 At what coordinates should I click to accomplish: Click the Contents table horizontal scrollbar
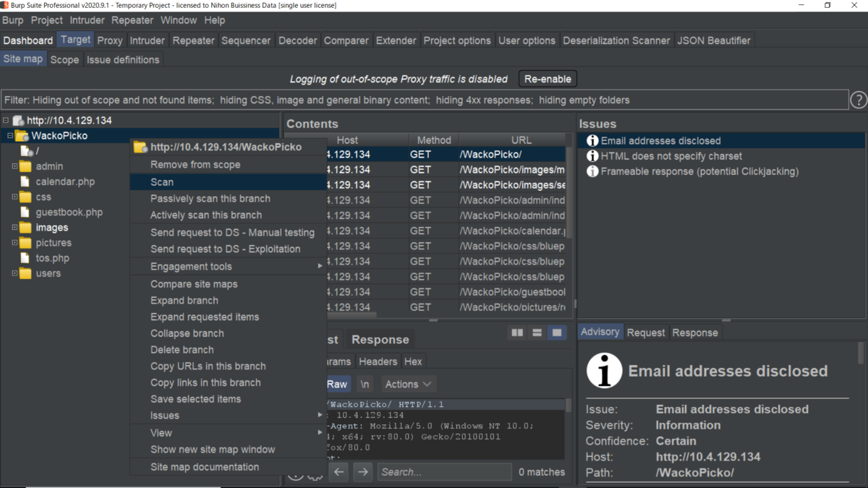tap(351, 315)
